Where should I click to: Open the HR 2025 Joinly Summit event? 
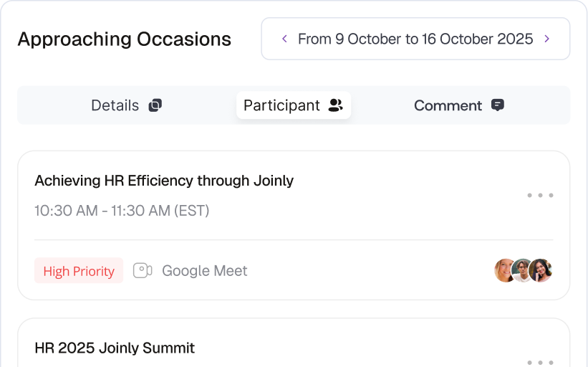(115, 348)
